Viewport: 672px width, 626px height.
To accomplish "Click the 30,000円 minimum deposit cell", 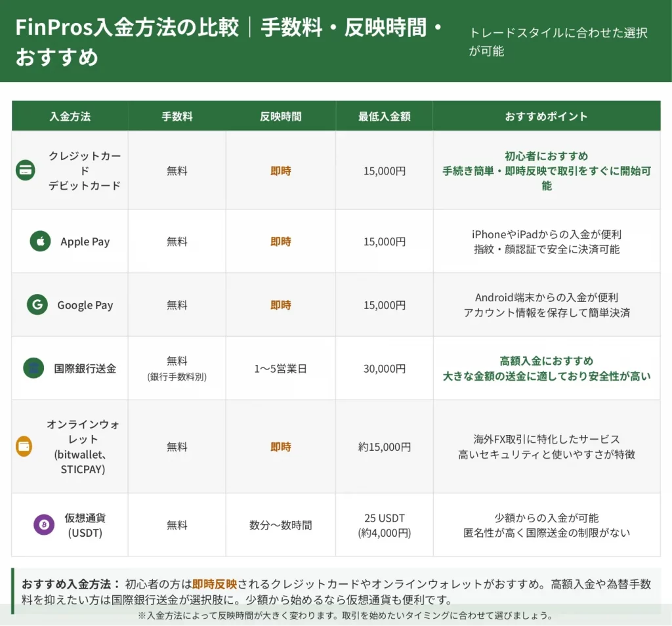I will click(385, 368).
